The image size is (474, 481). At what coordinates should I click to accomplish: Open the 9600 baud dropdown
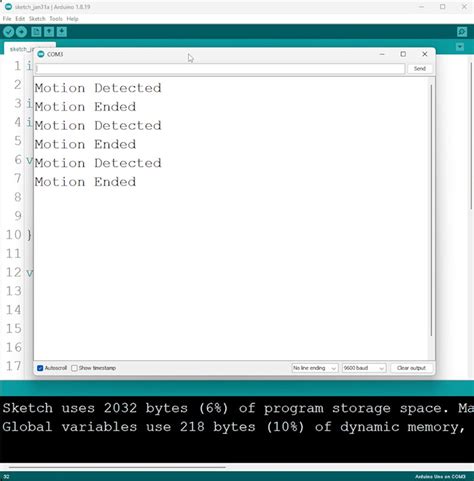(x=364, y=368)
